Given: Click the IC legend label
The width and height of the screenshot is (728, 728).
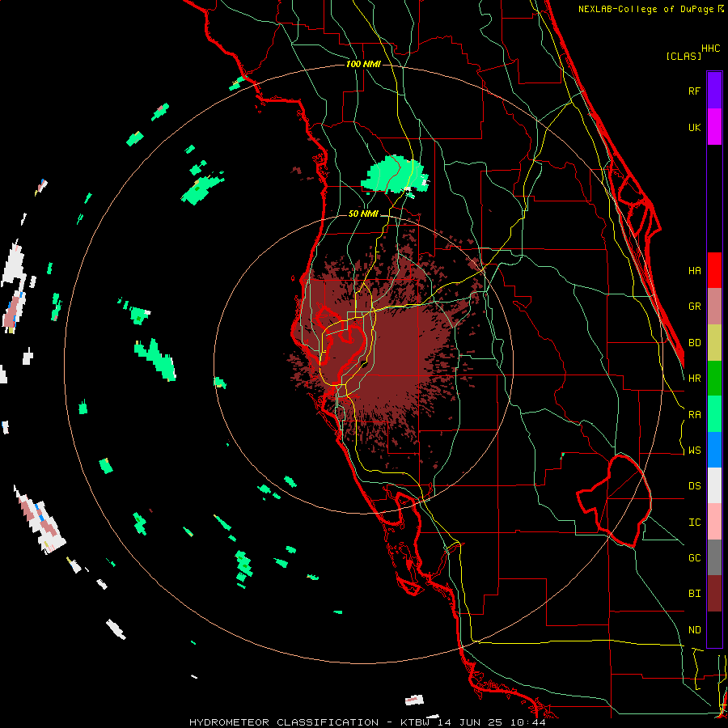Looking at the screenshot, I should click(x=694, y=523).
